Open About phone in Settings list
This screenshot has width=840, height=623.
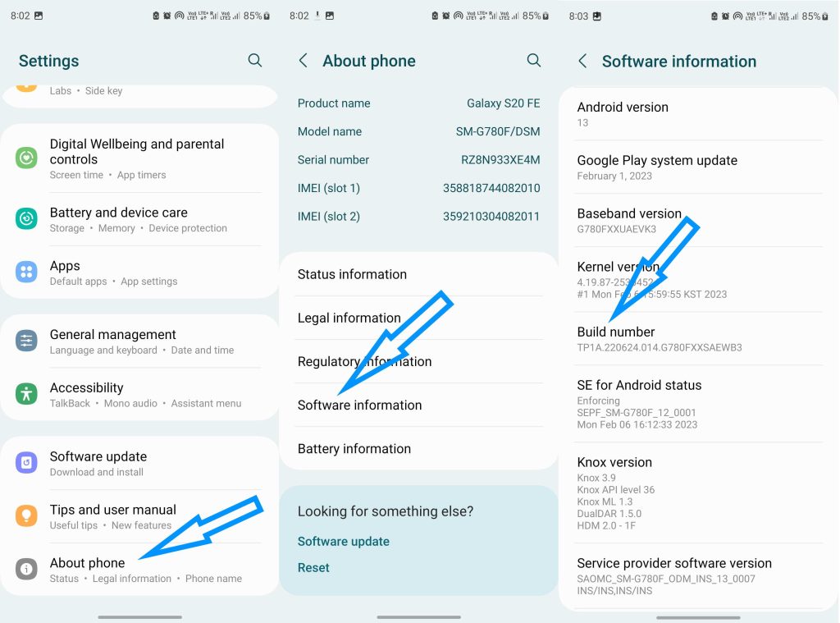tap(139, 570)
